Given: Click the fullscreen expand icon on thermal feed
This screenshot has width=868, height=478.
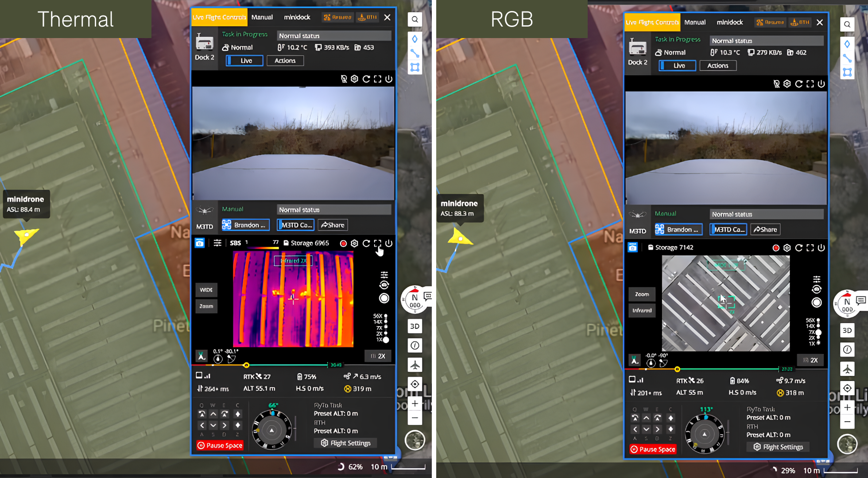Looking at the screenshot, I should tap(378, 243).
